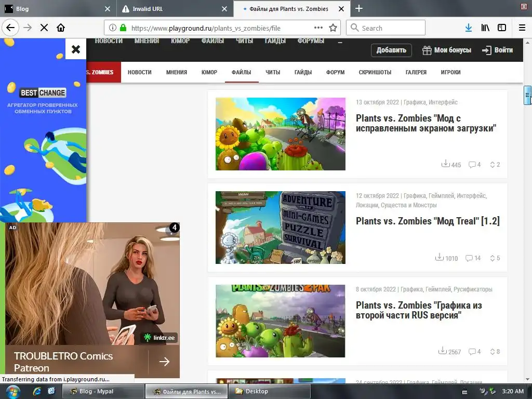The height and width of the screenshot is (399, 532).
Task: Select the Файлы для Plants vs. Zombies tab
Action: (292, 9)
